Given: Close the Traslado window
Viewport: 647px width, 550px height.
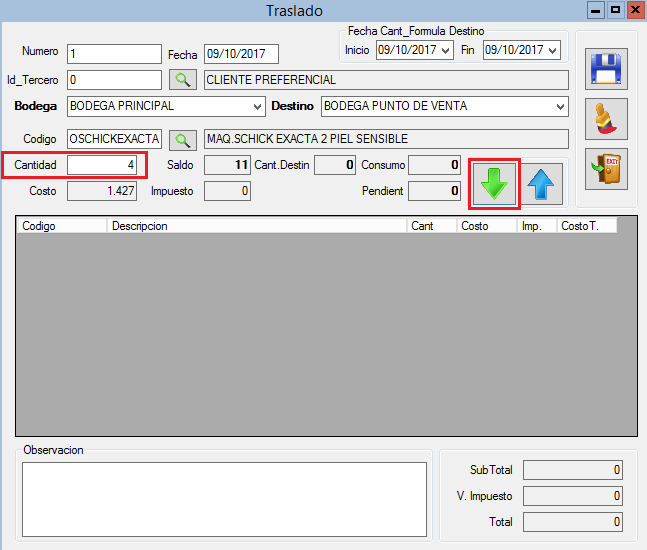Looking at the screenshot, I should coord(633,10).
